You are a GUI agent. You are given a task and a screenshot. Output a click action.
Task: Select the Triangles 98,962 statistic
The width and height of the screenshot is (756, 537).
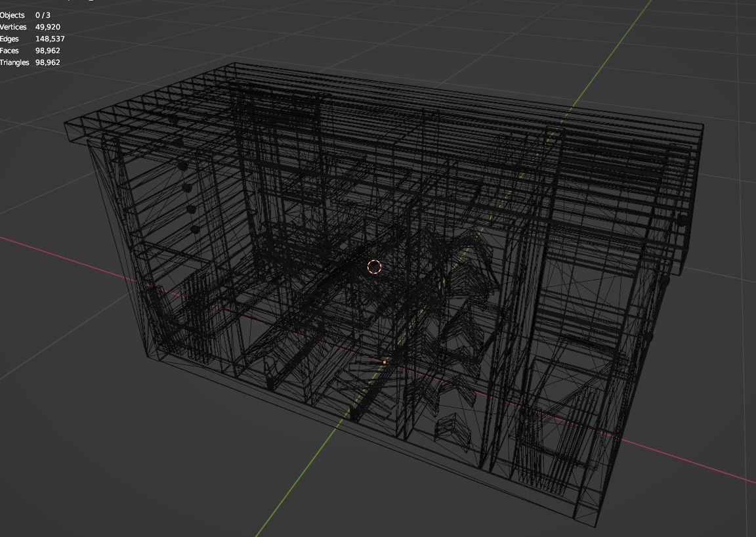30,62
